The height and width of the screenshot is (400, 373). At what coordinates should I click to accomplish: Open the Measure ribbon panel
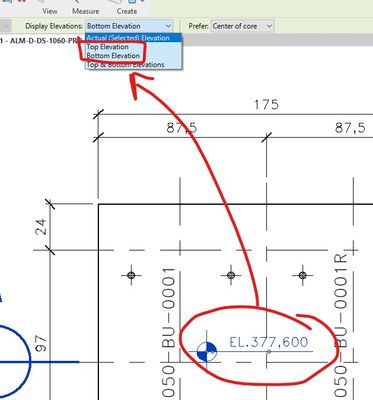[x=86, y=11]
